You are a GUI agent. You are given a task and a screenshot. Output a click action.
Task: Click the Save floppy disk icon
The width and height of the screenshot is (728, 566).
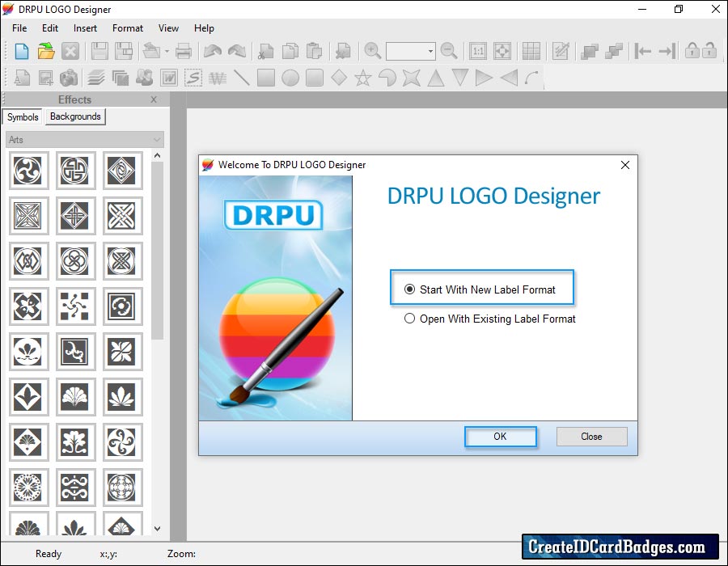pyautogui.click(x=99, y=51)
